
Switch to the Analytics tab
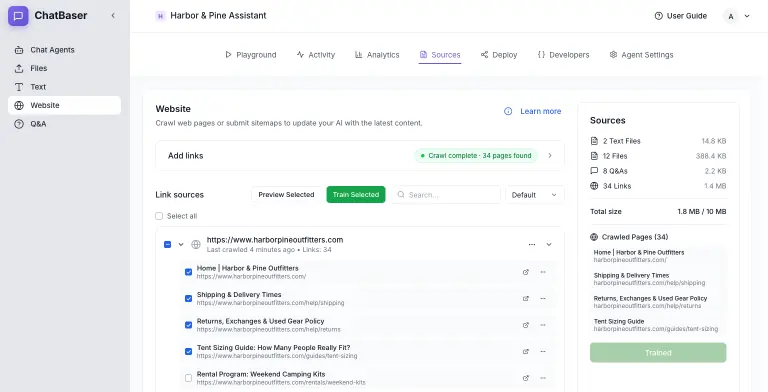377,55
